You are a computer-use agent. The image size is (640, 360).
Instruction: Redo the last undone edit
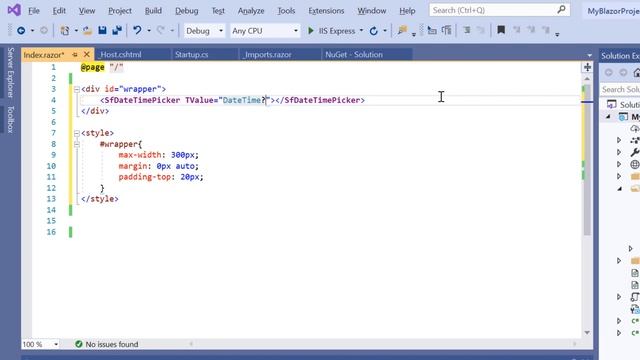click(x=161, y=31)
